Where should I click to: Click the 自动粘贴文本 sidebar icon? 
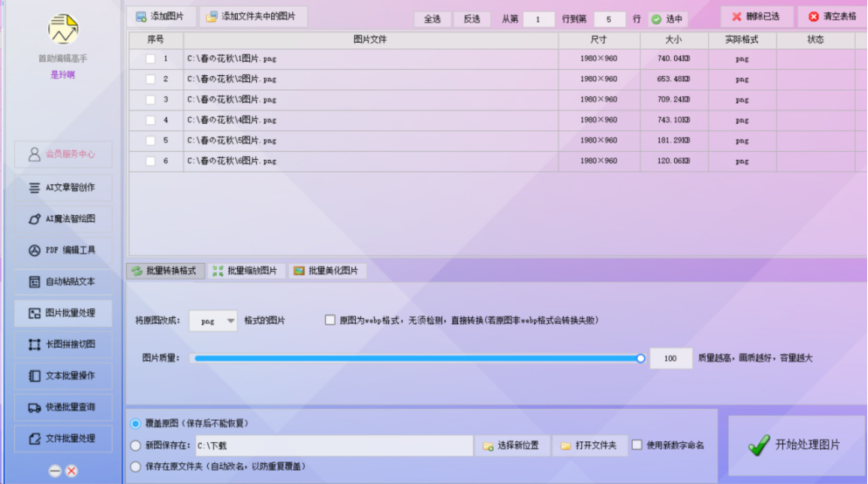tap(34, 282)
